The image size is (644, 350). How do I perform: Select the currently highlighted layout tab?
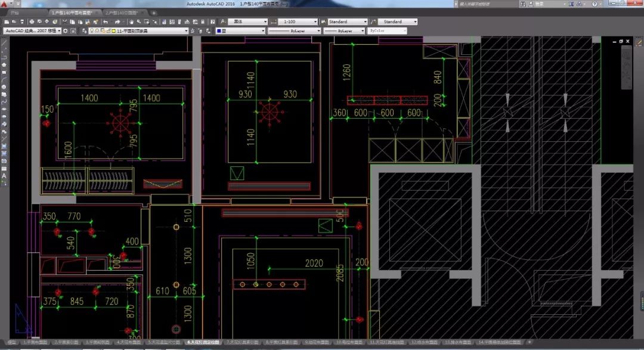(203, 343)
